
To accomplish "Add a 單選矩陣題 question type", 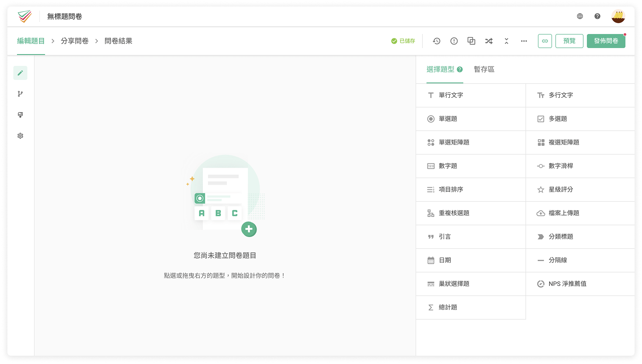I will click(x=471, y=142).
